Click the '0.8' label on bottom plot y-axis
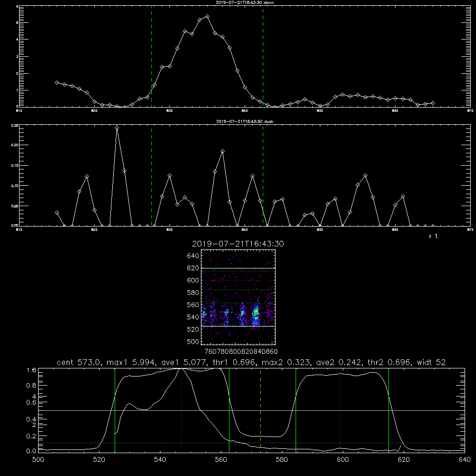 click(x=31, y=386)
